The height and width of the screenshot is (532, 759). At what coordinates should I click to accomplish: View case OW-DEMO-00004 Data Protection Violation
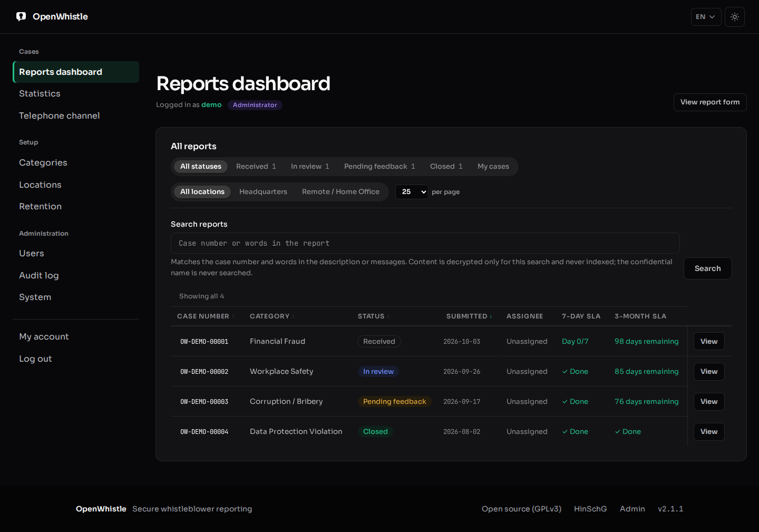click(709, 432)
